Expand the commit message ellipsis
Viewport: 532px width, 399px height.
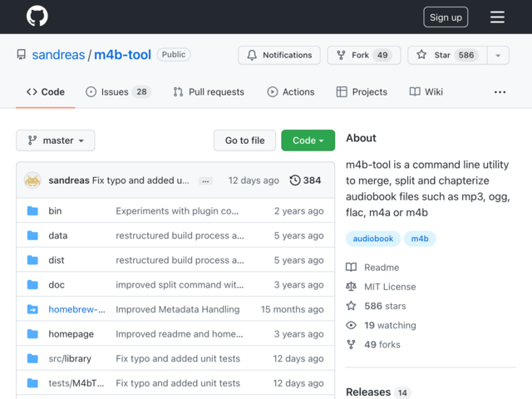pyautogui.click(x=205, y=181)
